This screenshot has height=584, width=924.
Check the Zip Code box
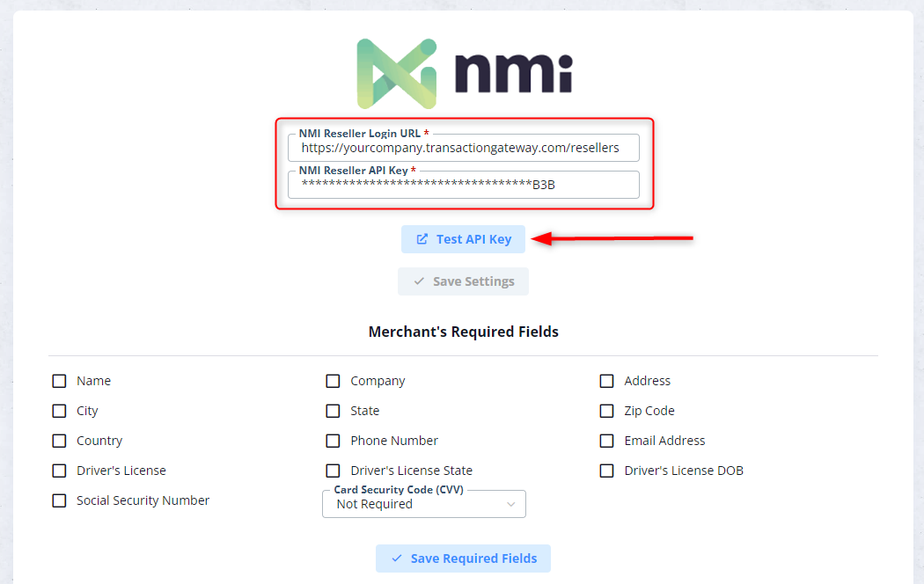click(x=606, y=411)
